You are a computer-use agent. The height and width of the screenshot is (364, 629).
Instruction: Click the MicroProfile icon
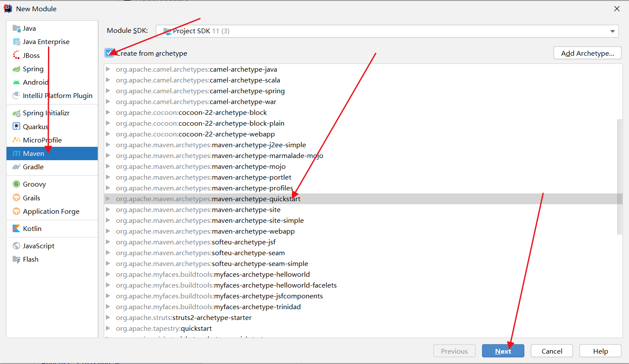coord(16,140)
